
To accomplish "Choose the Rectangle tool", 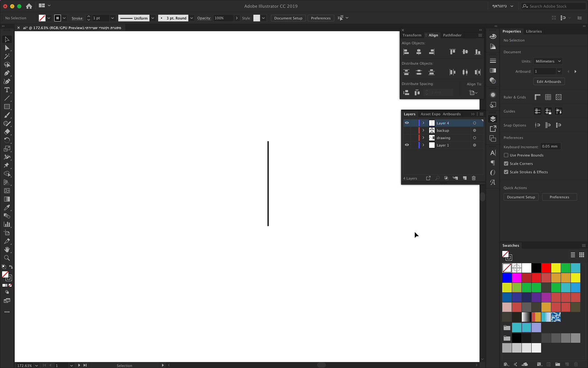I will [7, 107].
